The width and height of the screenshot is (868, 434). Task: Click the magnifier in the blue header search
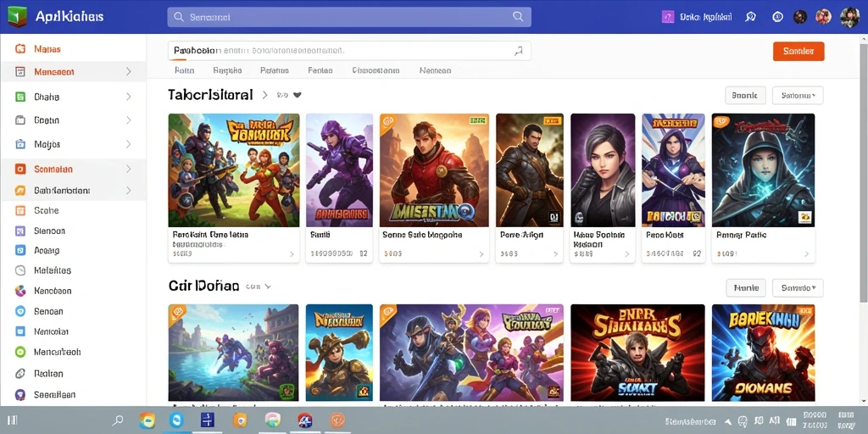(x=179, y=17)
